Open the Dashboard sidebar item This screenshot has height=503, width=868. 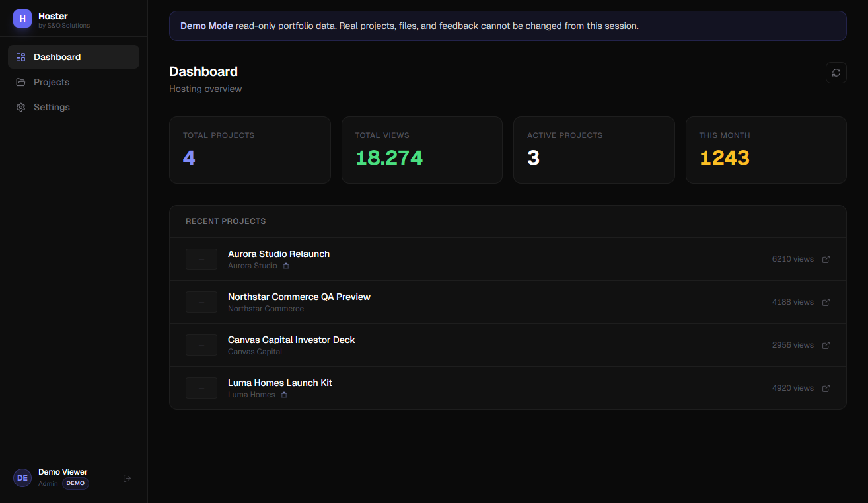[73, 57]
